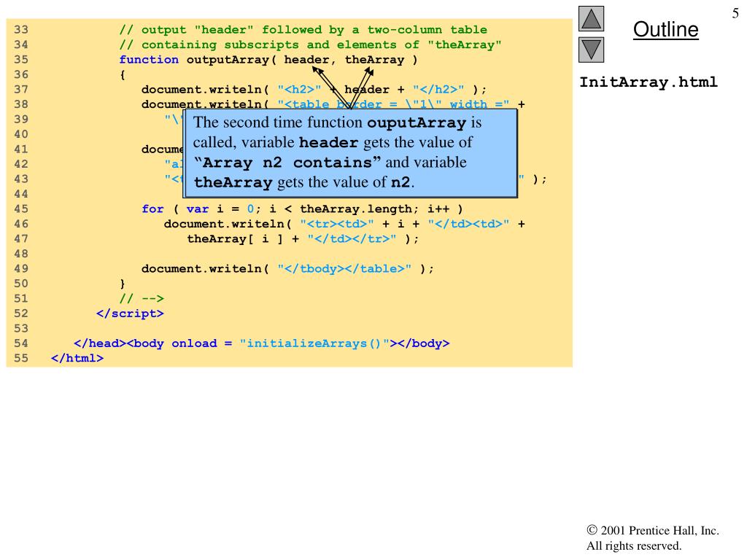Open the Outline link
This screenshot has height=560, width=747.
point(665,29)
